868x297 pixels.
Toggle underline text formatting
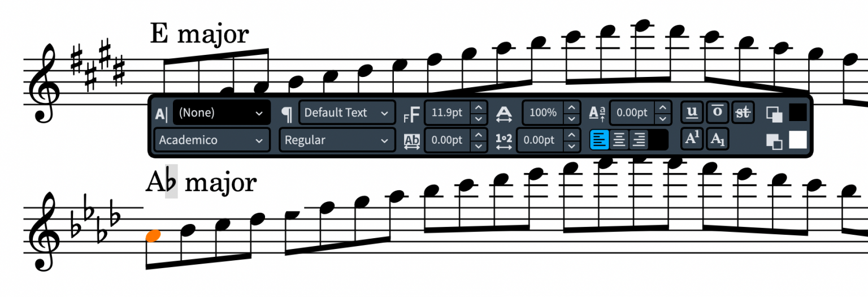click(x=691, y=112)
